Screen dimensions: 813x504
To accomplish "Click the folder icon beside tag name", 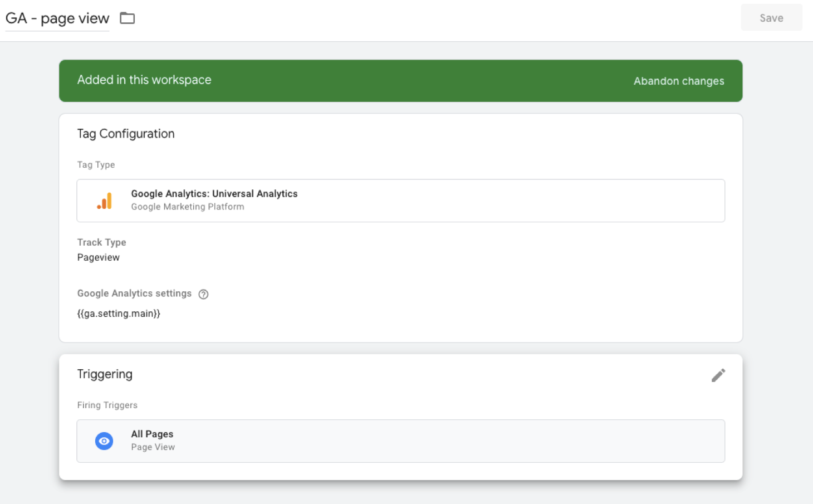I will point(128,18).
